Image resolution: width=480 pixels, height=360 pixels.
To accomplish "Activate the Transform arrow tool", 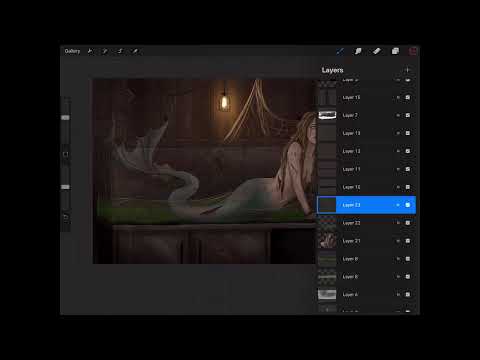I will 135,51.
